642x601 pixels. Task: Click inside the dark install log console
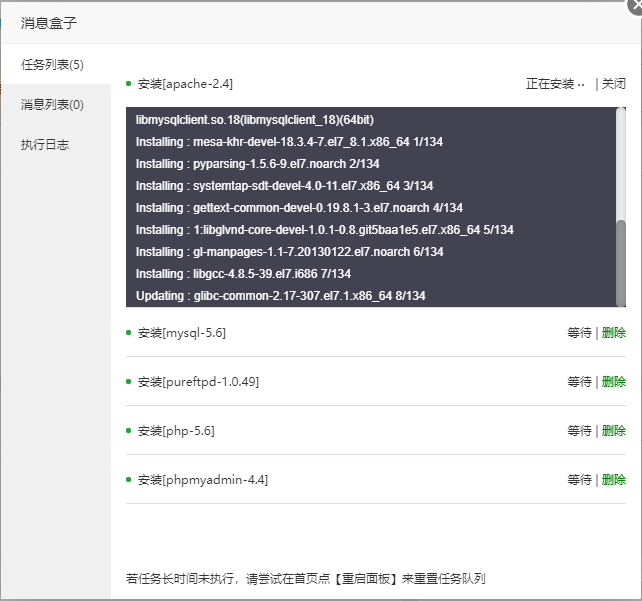point(371,207)
